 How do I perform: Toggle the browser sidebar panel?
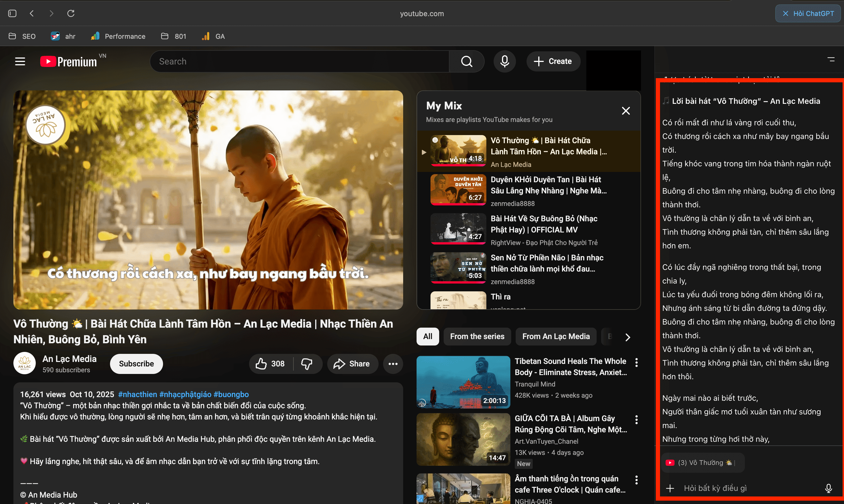click(12, 14)
